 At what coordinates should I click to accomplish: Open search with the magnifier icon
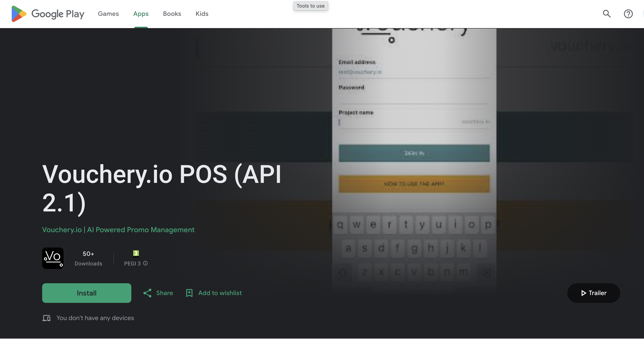pyautogui.click(x=607, y=14)
